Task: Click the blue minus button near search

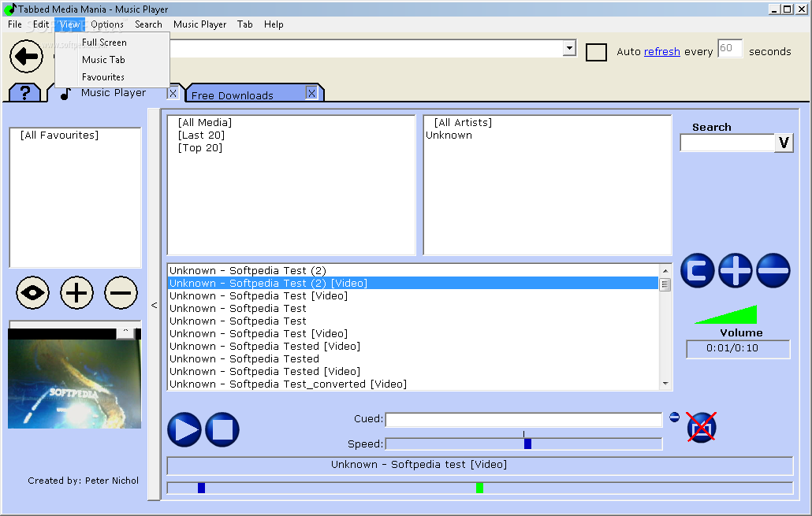Action: [773, 270]
